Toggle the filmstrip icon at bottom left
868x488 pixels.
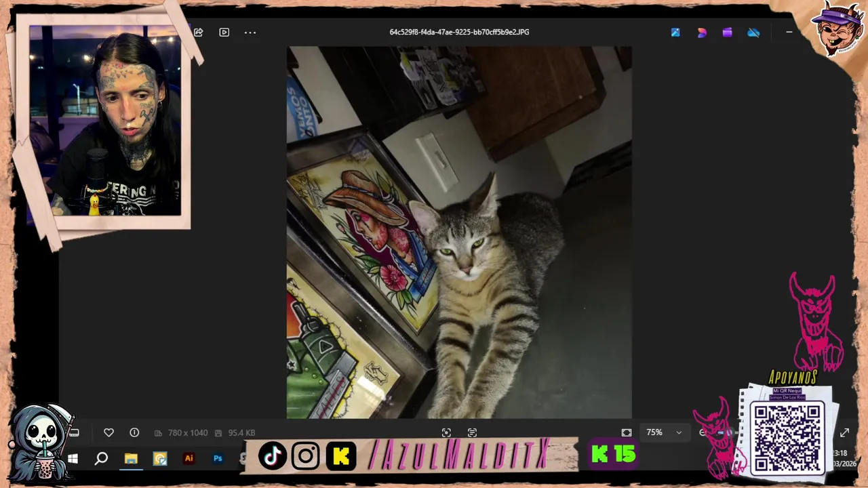75,432
